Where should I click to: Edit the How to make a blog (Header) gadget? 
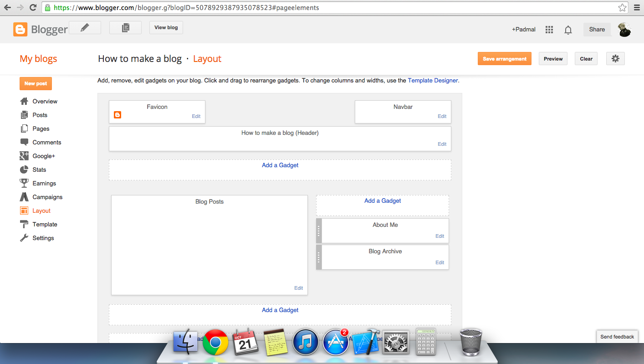coord(442,144)
